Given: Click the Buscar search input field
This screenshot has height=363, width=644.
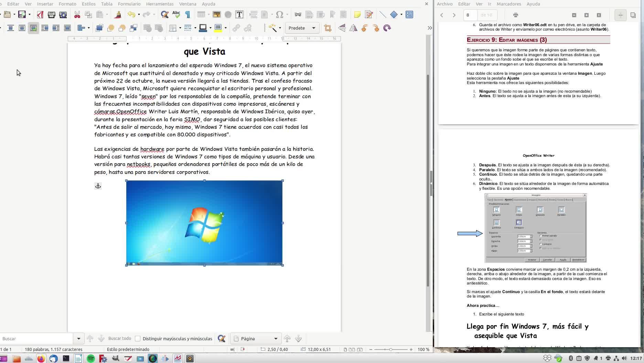Looking at the screenshot, I should point(36,339).
